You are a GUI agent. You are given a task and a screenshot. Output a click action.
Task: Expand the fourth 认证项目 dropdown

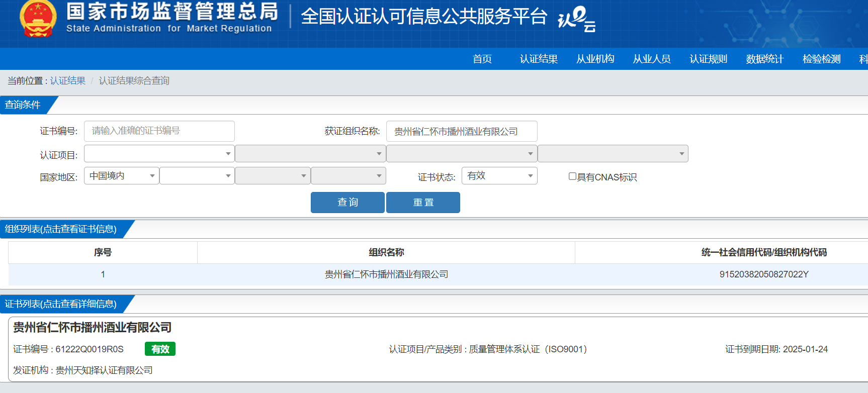coord(613,153)
